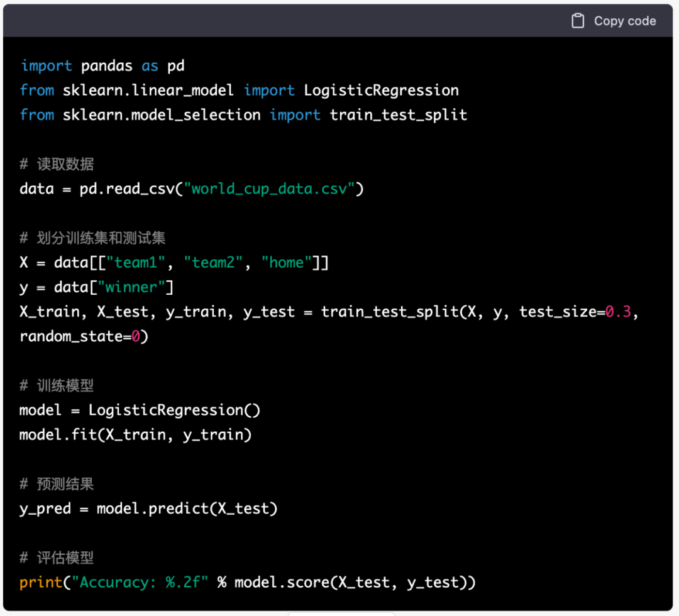Click the line 'model.fit(X_train, y_train)'
This screenshot has height=616, width=679.
point(136,434)
